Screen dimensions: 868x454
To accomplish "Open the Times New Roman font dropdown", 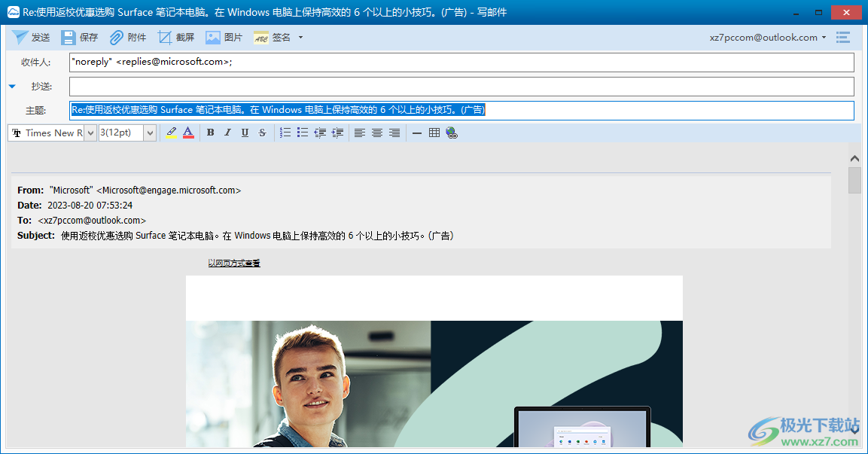I will 90,133.
